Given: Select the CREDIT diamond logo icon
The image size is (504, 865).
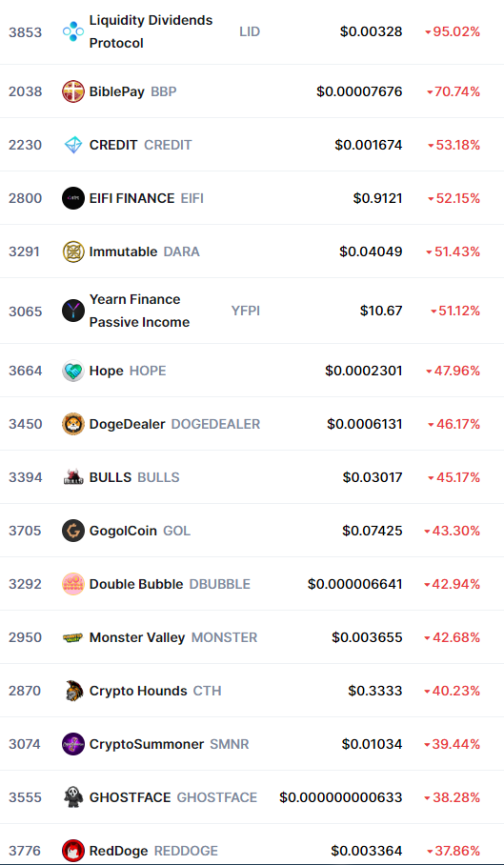Looking at the screenshot, I should click(x=73, y=145).
